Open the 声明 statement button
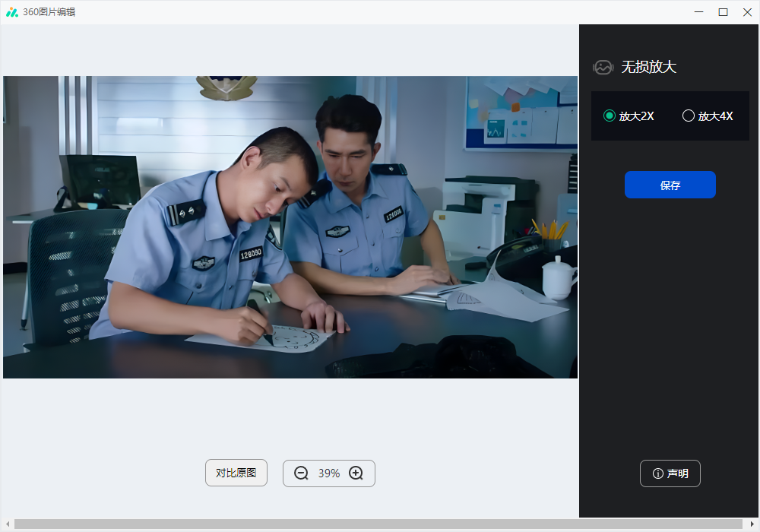 (670, 473)
